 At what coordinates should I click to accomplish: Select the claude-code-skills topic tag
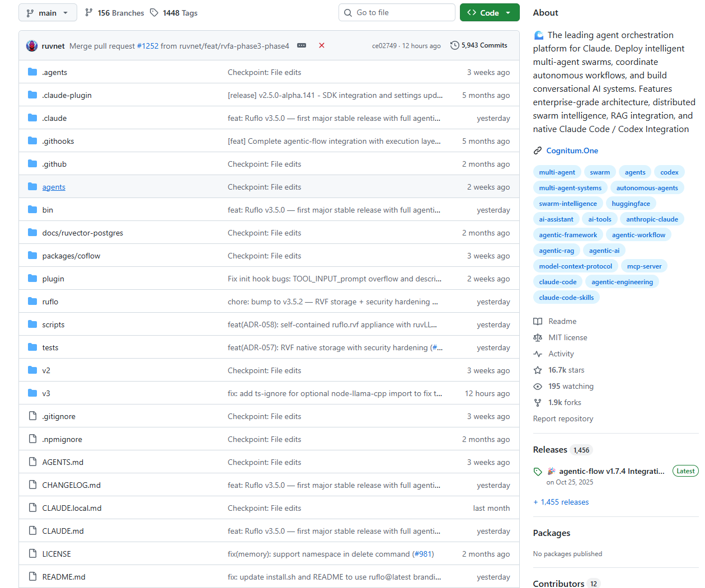coord(566,298)
